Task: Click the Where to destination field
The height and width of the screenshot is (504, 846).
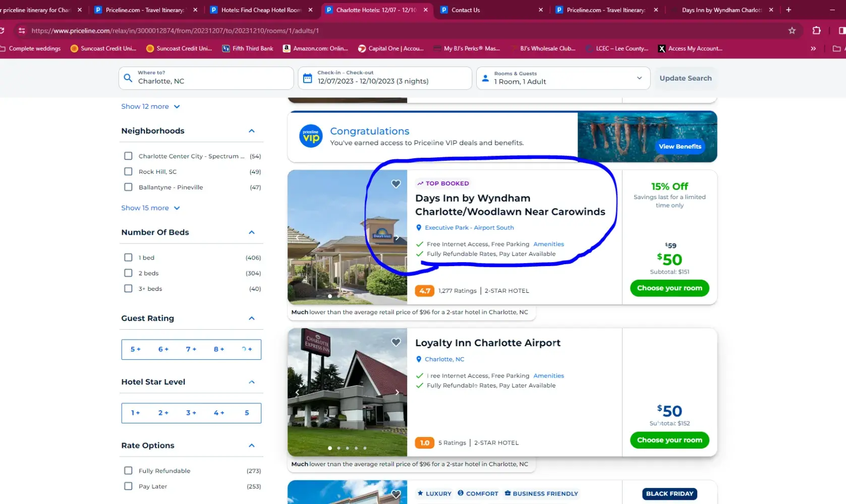Action: click(212, 78)
